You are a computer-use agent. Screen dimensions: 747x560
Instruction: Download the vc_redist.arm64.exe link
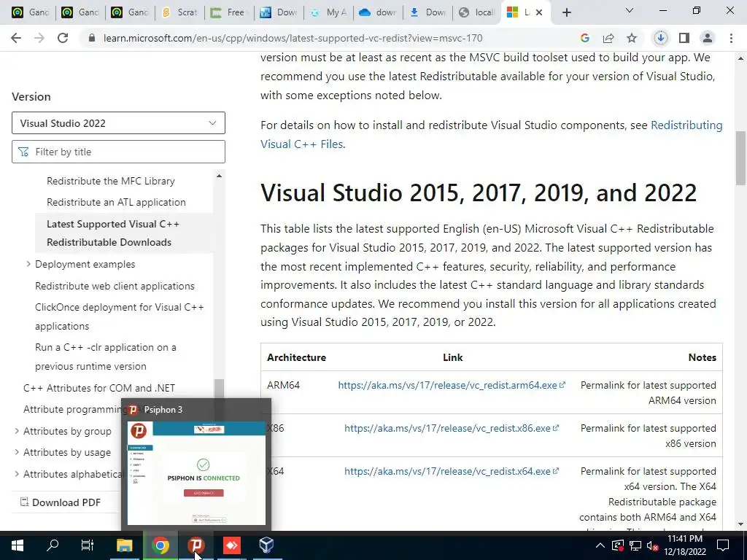point(451,385)
